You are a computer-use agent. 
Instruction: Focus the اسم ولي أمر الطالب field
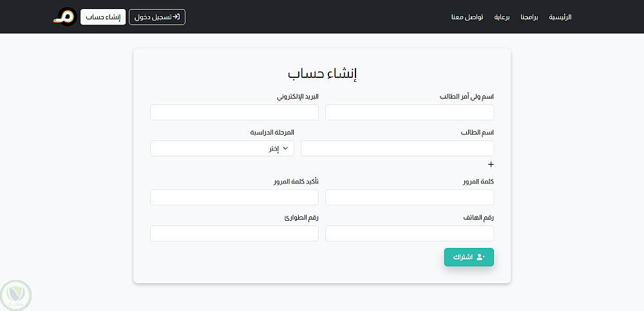(410, 113)
